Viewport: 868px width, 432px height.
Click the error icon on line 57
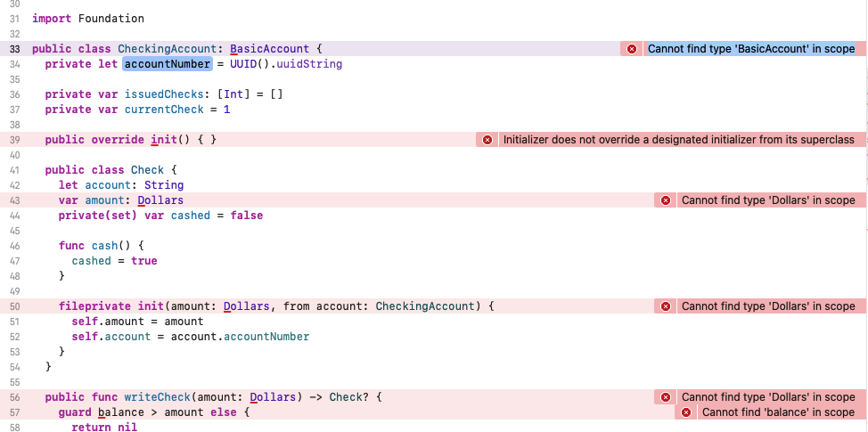686,412
